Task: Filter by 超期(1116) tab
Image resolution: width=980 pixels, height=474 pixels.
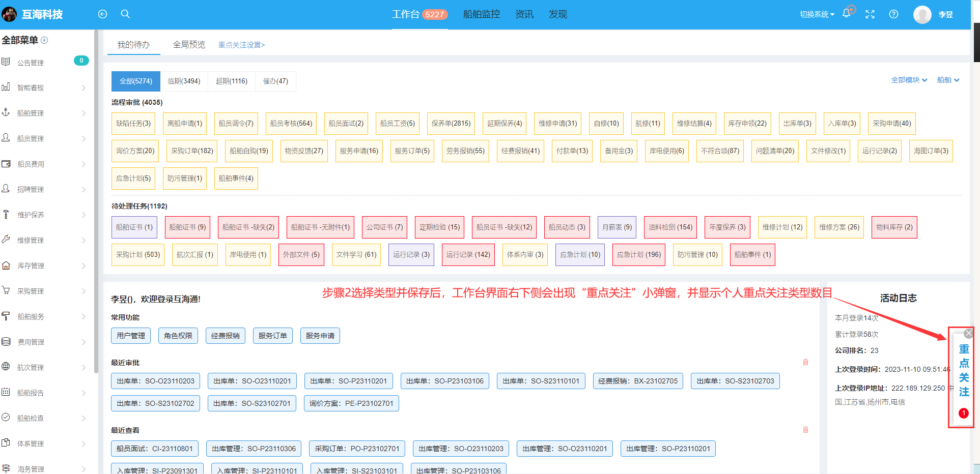Action: [x=232, y=81]
